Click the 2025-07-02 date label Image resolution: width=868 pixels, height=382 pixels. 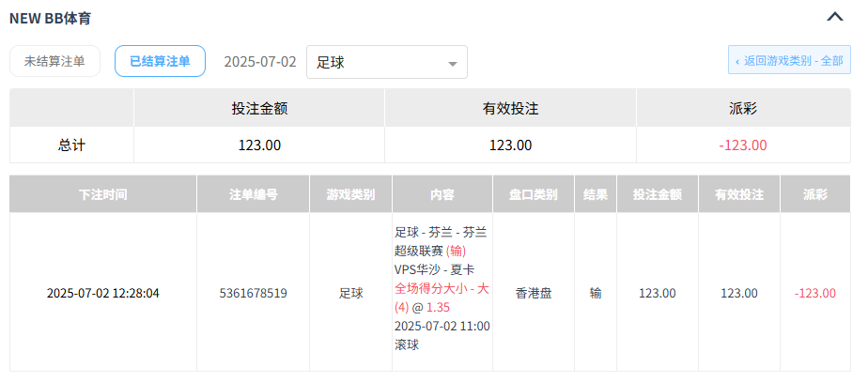260,62
